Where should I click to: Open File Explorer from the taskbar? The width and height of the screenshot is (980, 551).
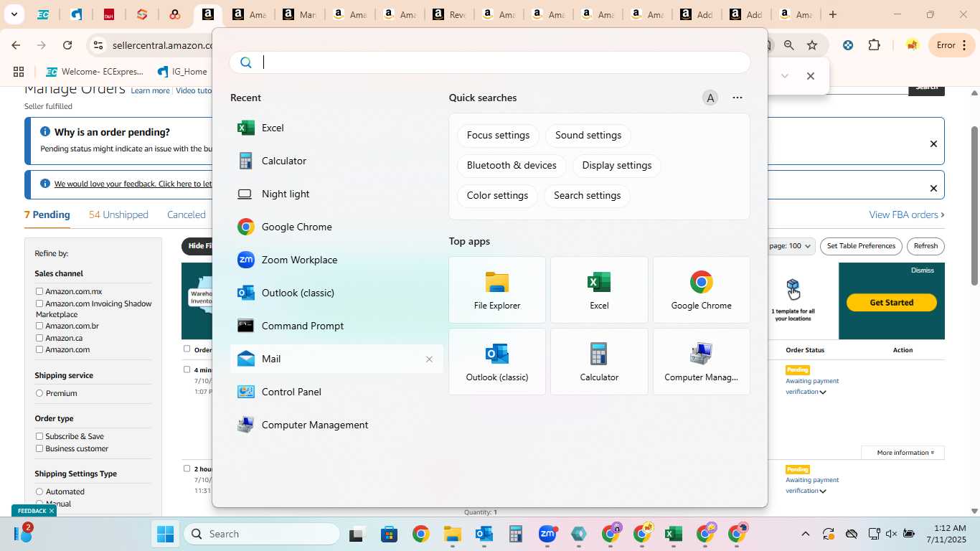pyautogui.click(x=452, y=534)
